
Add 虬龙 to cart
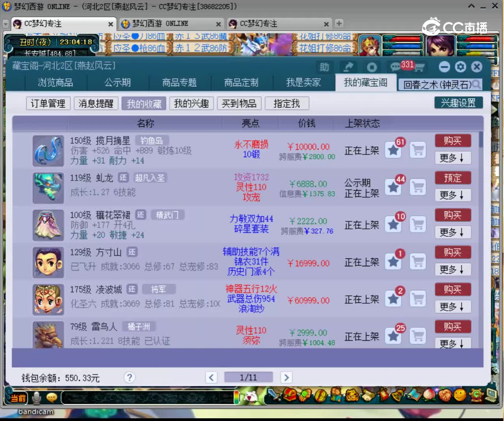pos(418,187)
